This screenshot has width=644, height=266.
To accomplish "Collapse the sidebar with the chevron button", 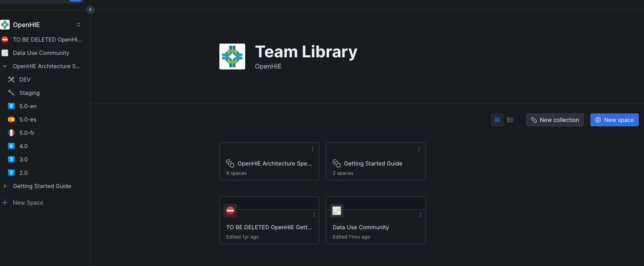I will [x=90, y=10].
